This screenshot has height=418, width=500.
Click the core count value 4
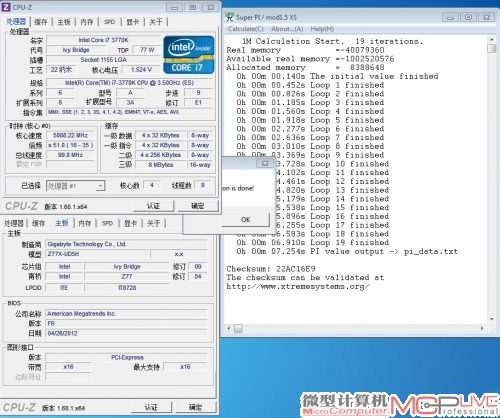[x=152, y=185]
